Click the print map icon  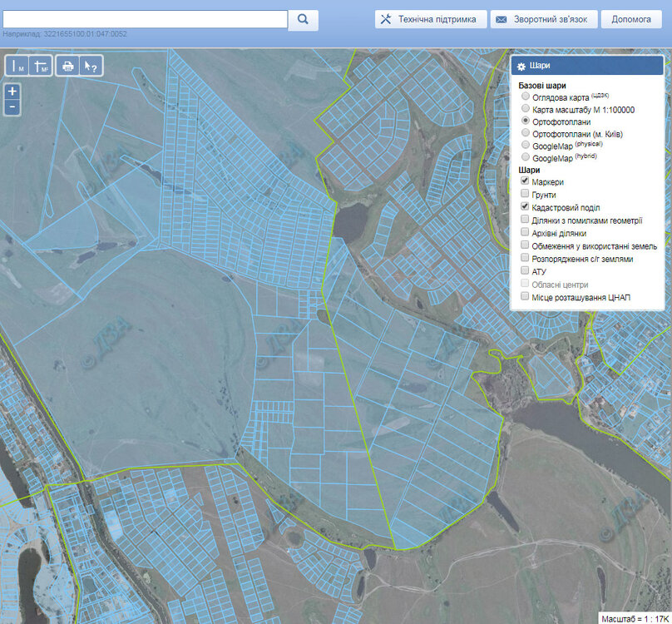[68, 67]
